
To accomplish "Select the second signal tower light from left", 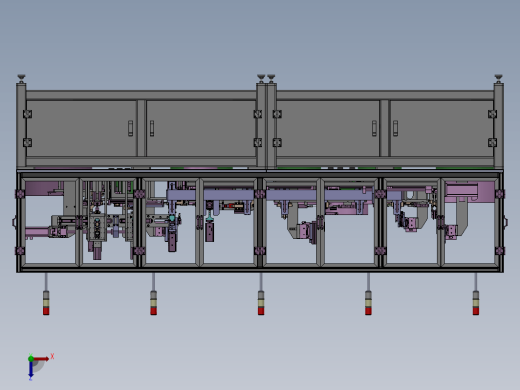I will click(x=153, y=303).
